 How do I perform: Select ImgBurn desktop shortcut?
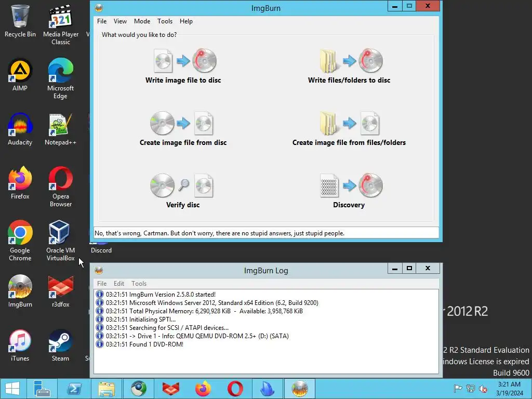tap(20, 291)
